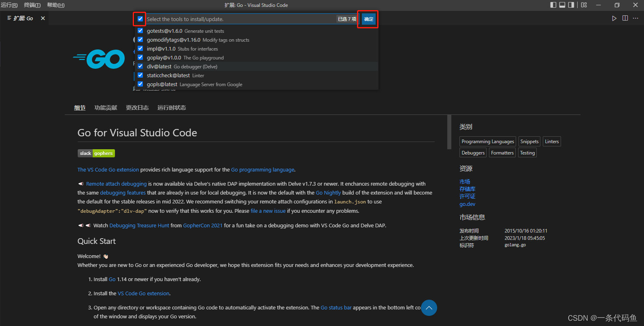Open the editor more actions ellipsis

pyautogui.click(x=635, y=18)
